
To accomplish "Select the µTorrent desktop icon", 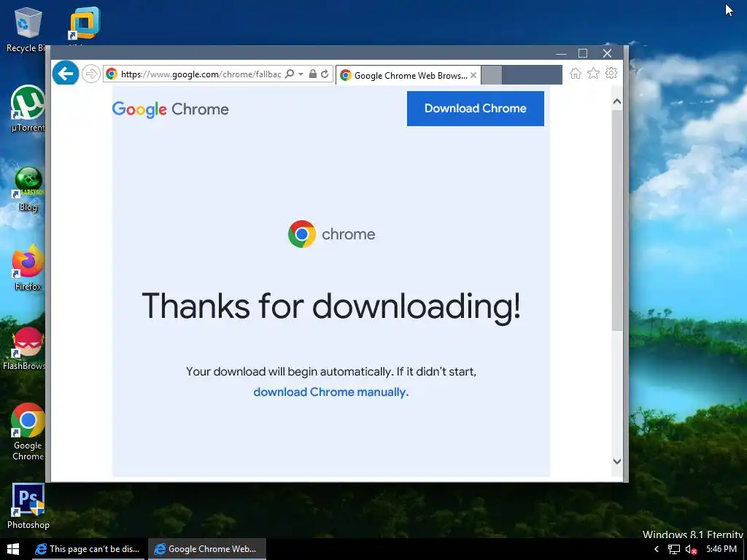I will [x=28, y=109].
